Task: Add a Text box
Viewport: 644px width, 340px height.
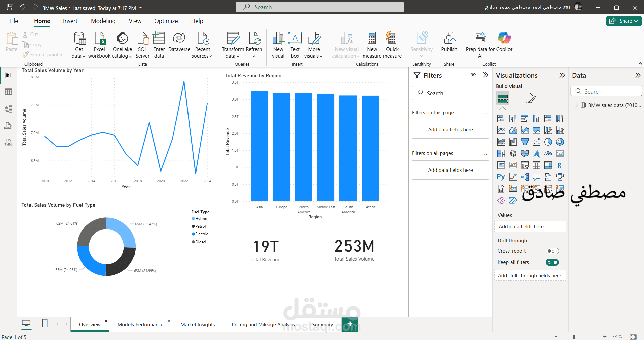Action: 295,45
